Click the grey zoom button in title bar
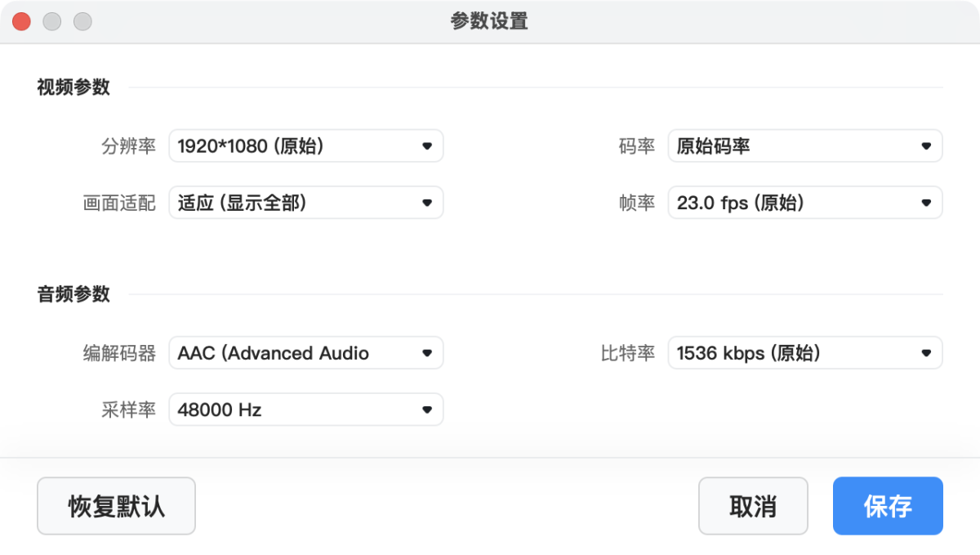This screenshot has height=555, width=980. tap(82, 22)
